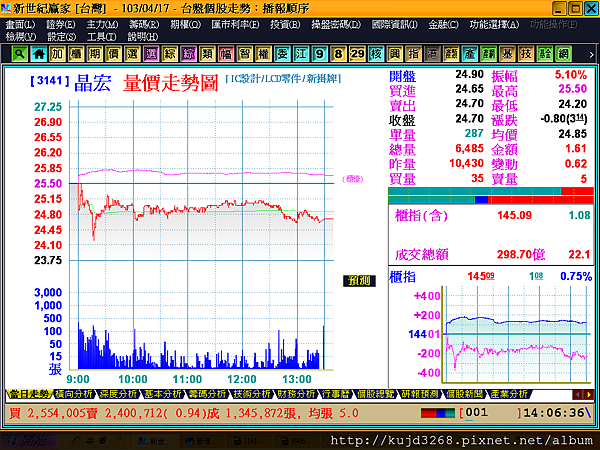
Task: Click the 興 toolbar icon
Action: [x=395, y=54]
